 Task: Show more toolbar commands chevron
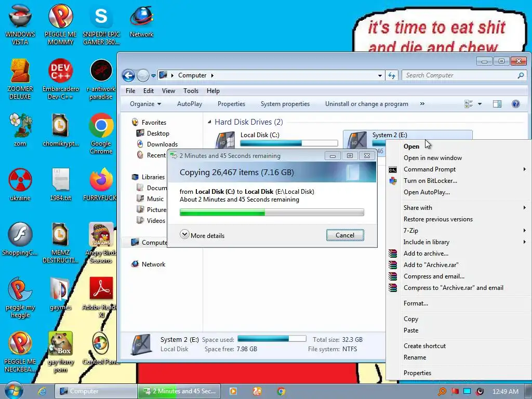tap(422, 104)
